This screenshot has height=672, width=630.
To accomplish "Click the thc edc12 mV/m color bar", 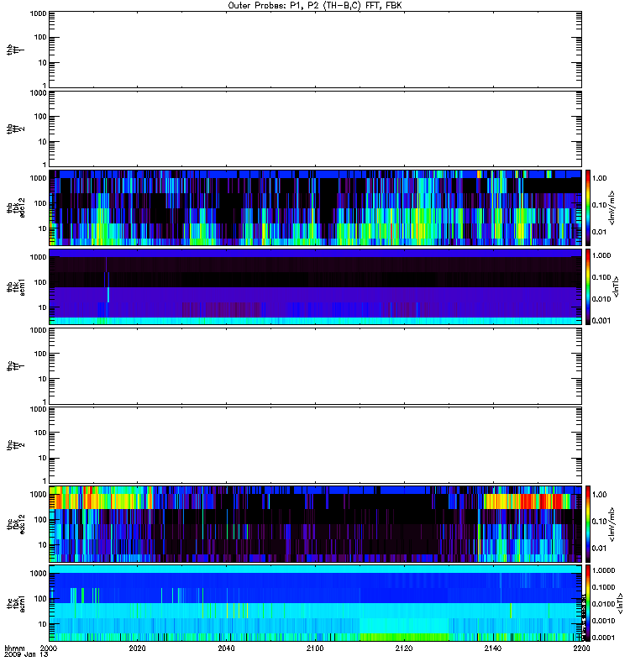I will coord(588,524).
